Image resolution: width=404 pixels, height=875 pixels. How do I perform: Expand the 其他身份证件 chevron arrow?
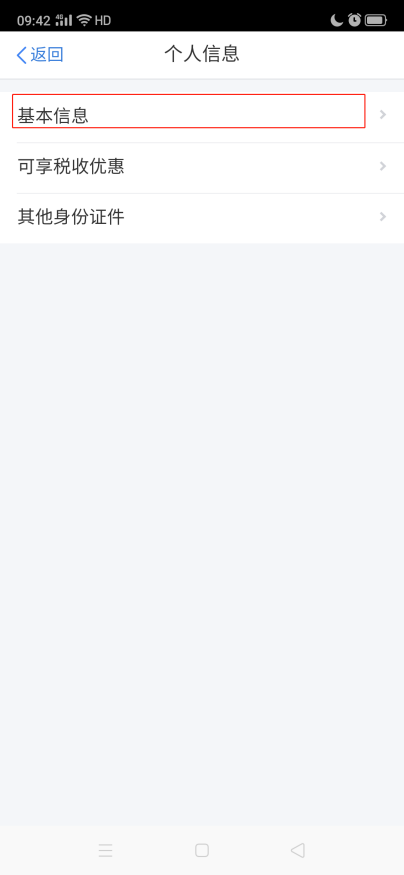[x=383, y=217]
